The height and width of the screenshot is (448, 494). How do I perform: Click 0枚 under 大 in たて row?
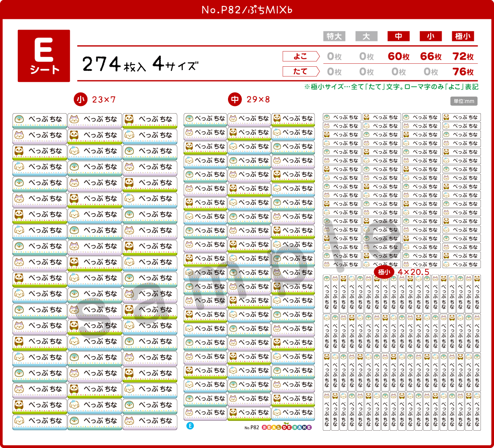(x=366, y=71)
